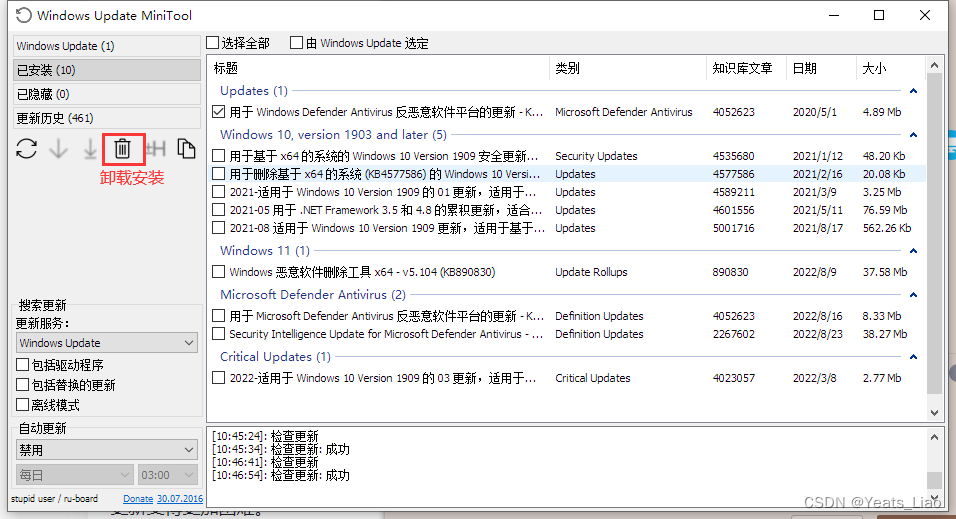Open the Windows Update (1) tab
The height and width of the screenshot is (519, 956).
click(x=107, y=46)
